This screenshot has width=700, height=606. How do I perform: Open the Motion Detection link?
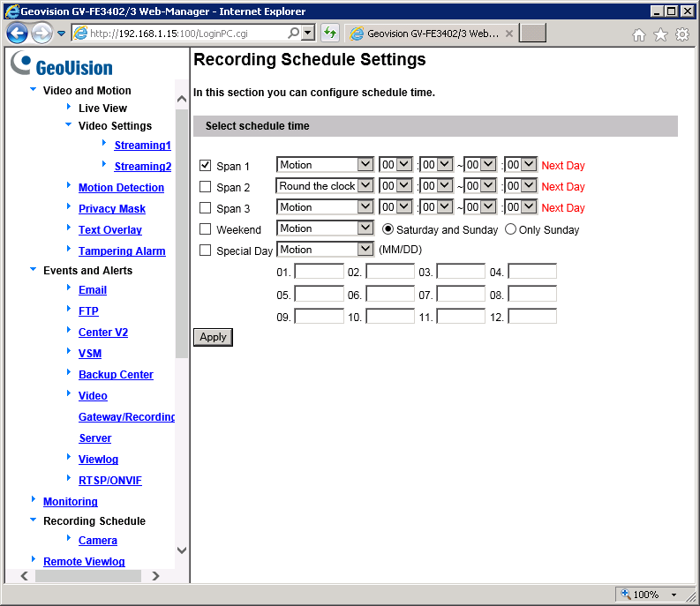point(122,187)
